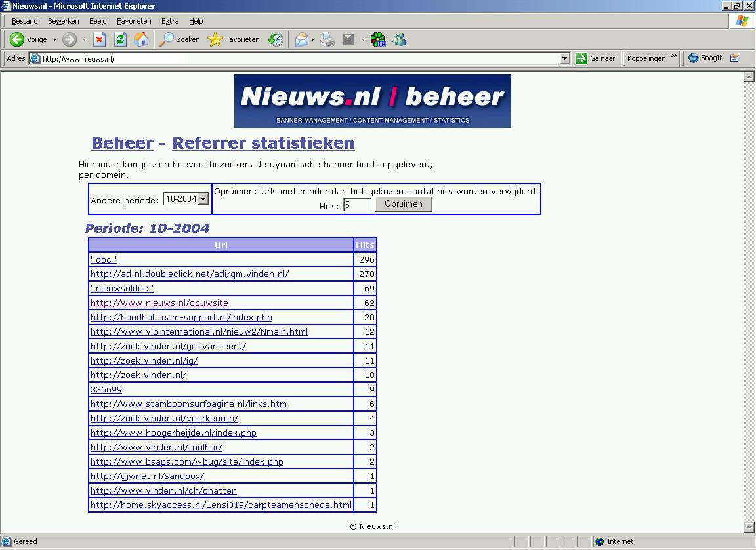Image resolution: width=756 pixels, height=550 pixels.
Task: Click the Windows flag logo
Action: [742, 21]
